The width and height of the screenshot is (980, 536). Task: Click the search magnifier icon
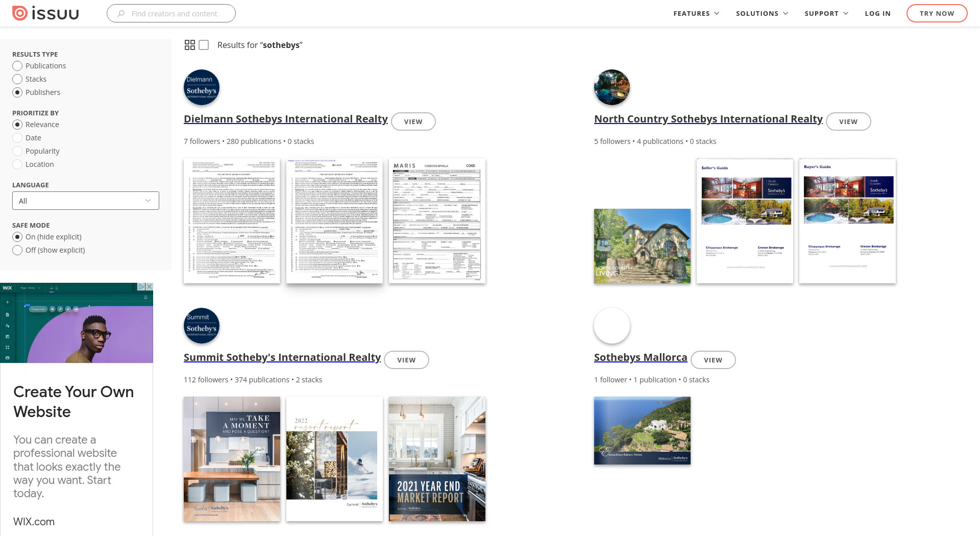[x=121, y=14]
